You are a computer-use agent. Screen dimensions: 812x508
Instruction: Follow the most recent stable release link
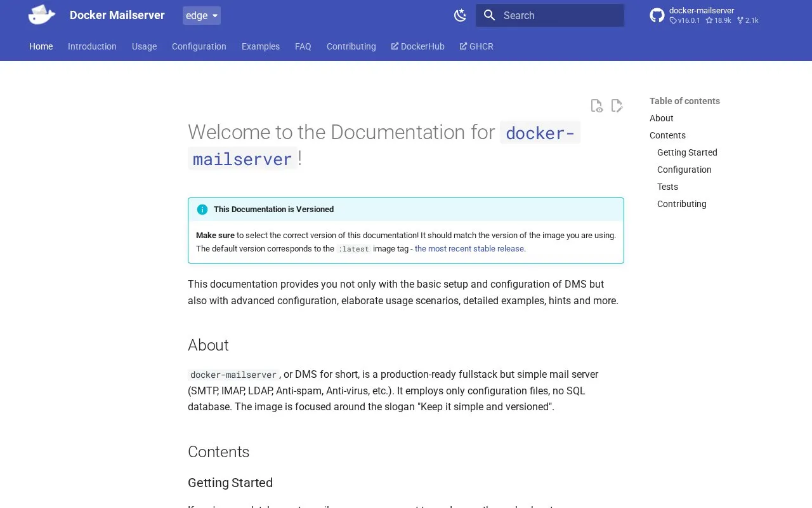(469, 249)
